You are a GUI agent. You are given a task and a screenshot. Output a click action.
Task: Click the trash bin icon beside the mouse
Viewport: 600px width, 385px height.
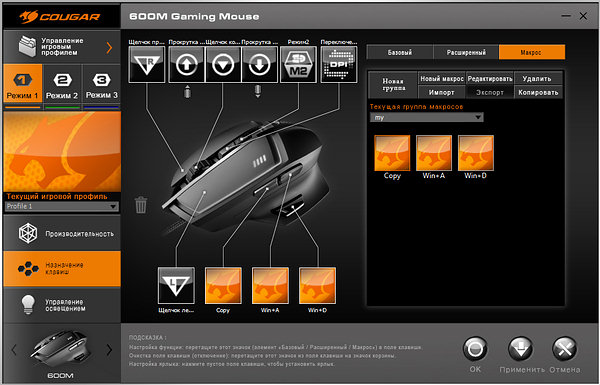[x=141, y=204]
